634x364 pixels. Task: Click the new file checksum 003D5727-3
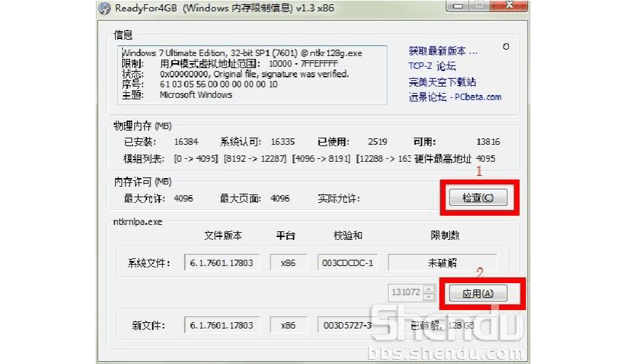(347, 325)
